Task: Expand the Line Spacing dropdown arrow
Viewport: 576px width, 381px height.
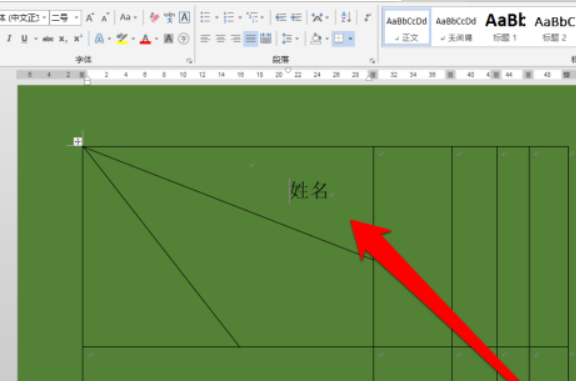Action: [x=297, y=39]
